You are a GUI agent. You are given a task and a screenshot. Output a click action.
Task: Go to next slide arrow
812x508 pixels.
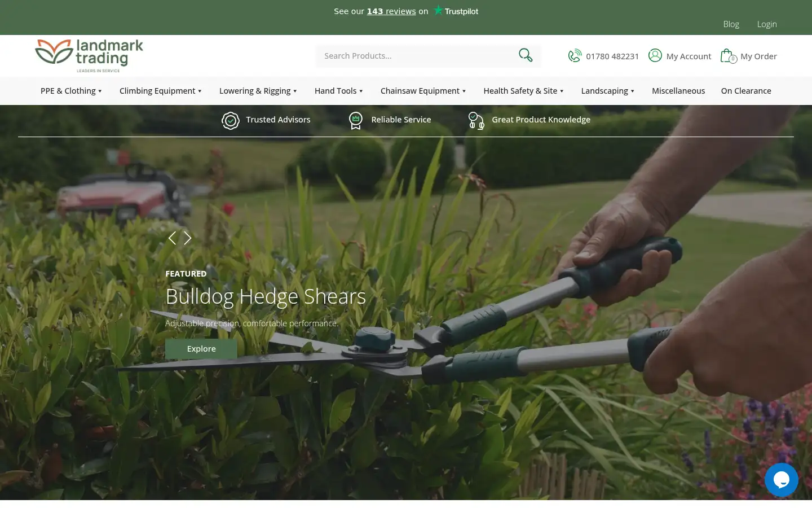point(188,238)
